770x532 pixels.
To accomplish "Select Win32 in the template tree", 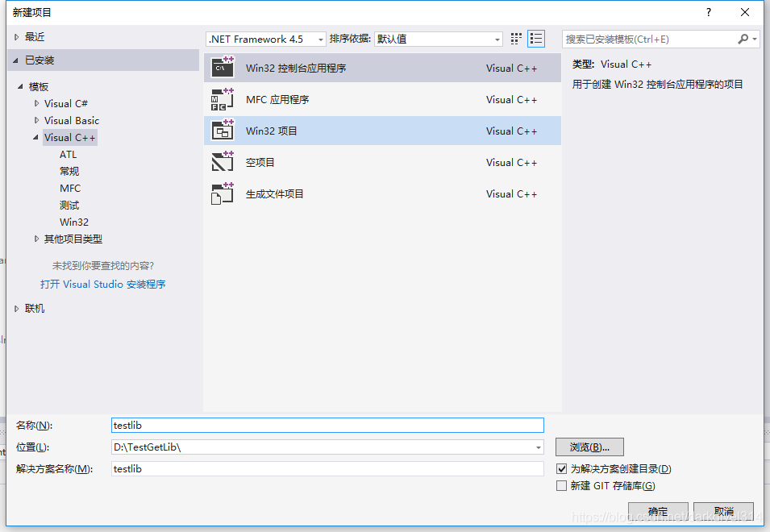I will tap(74, 222).
